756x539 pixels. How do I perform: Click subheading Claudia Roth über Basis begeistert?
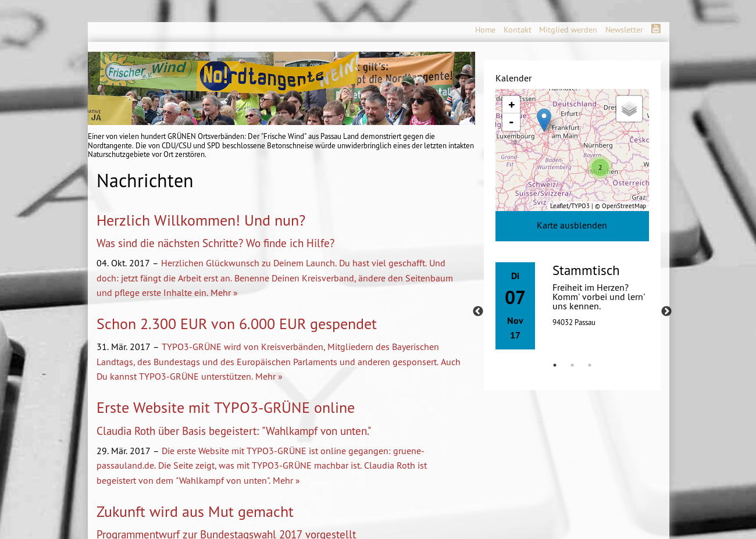[233, 431]
